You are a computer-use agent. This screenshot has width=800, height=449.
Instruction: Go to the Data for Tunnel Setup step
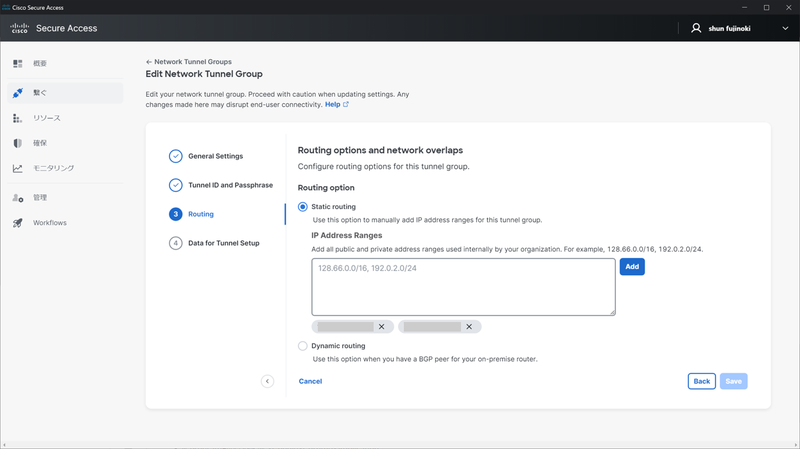coord(223,243)
